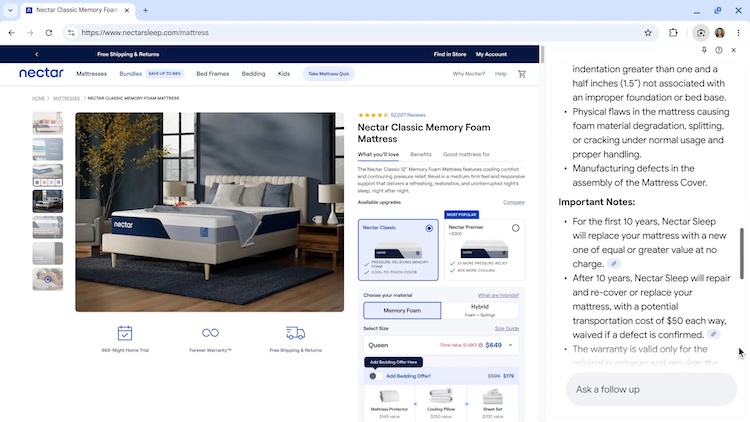The width and height of the screenshot is (750, 422).
Task: Click the browser address bar URL
Action: tap(145, 33)
